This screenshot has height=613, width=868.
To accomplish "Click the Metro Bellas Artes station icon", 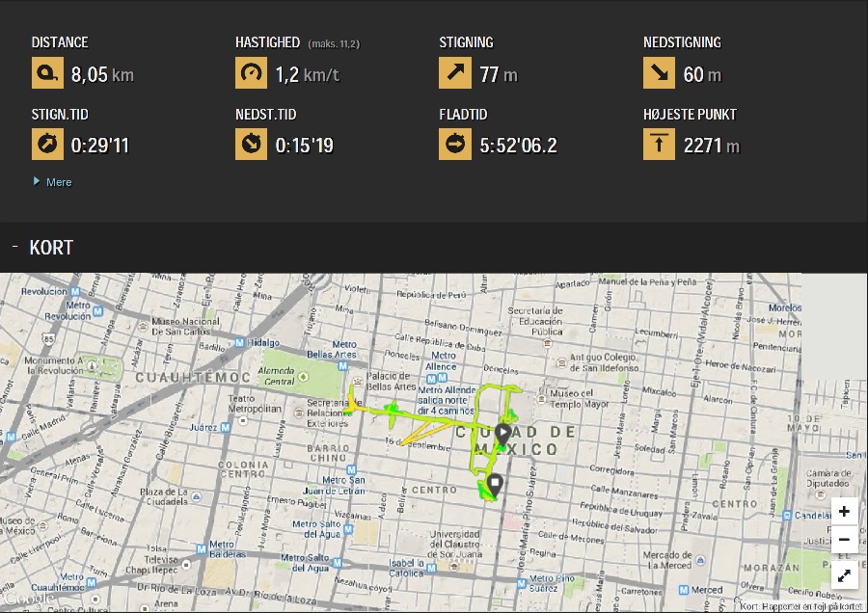I will click(343, 365).
